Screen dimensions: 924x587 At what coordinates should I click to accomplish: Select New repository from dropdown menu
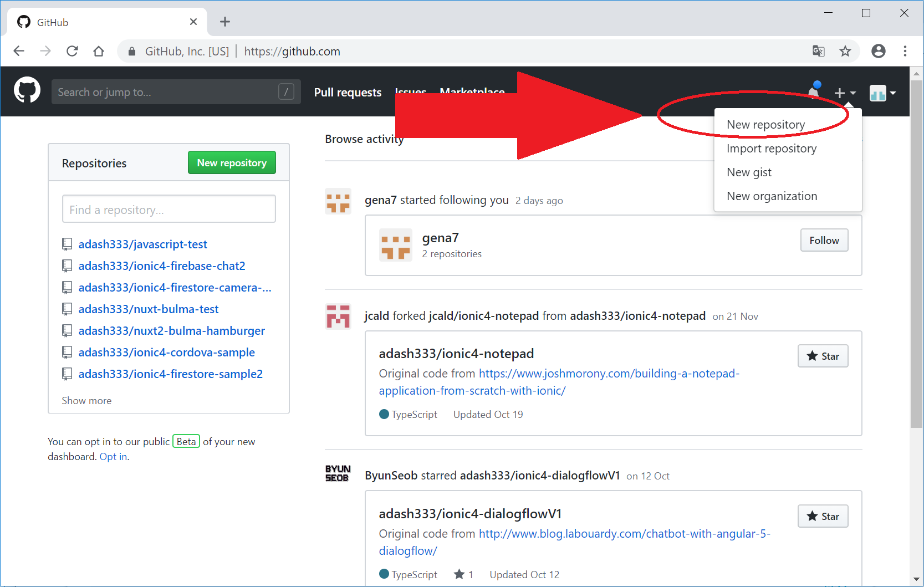click(x=765, y=125)
